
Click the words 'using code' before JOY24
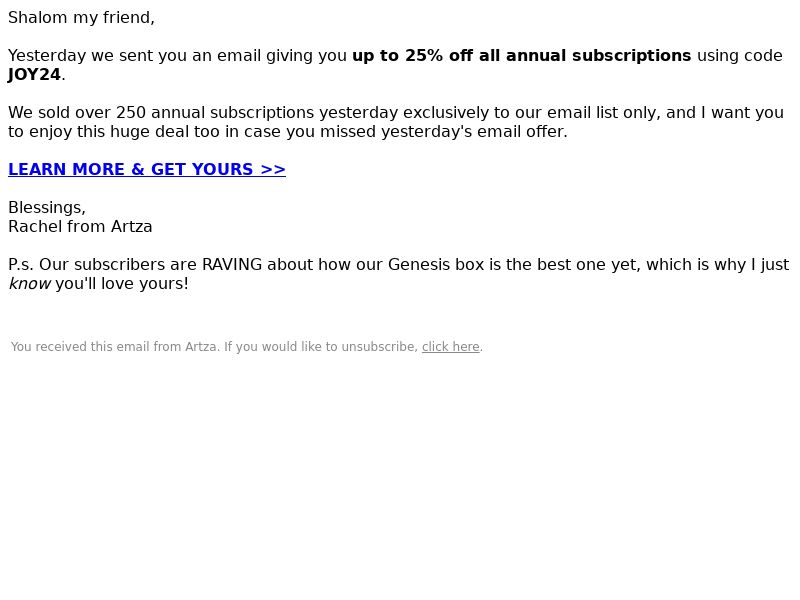[740, 56]
